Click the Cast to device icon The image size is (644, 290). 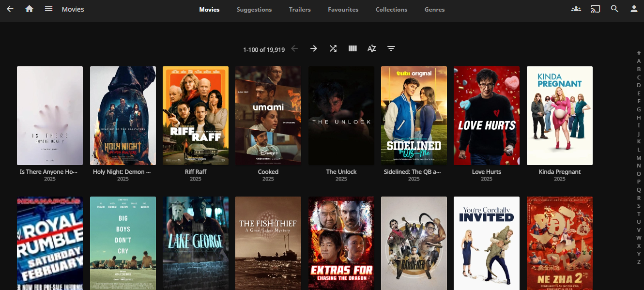595,9
